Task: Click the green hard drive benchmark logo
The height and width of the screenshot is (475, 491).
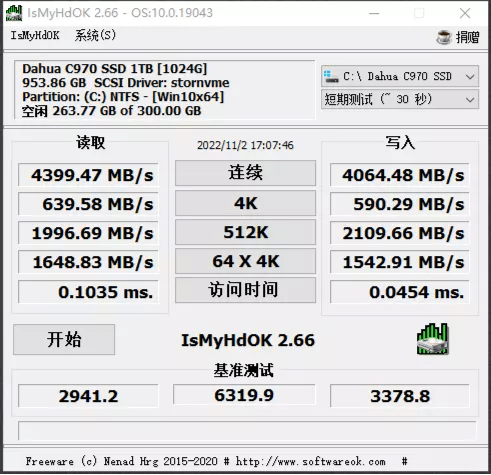Action: click(x=432, y=339)
